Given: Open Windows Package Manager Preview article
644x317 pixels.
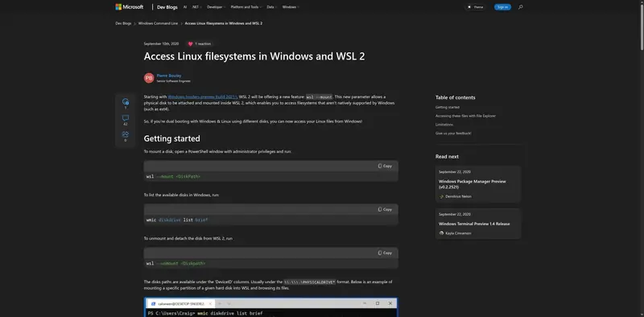Looking at the screenshot, I should pos(472,184).
